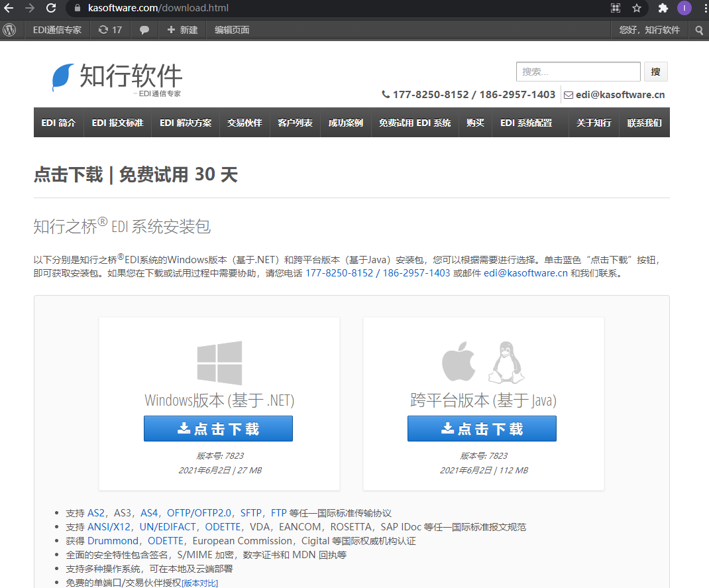Open the EDI 简介 nav item

click(x=59, y=123)
